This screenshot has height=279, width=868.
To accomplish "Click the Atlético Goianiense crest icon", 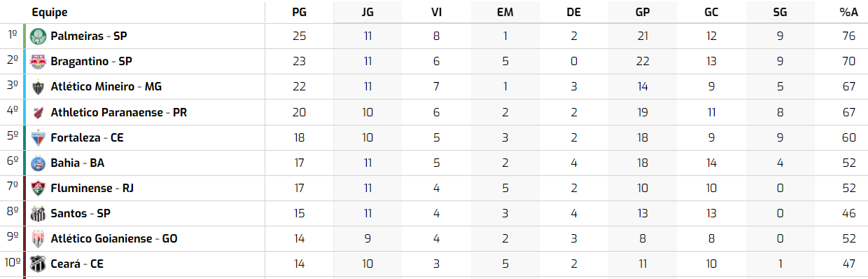I will 38,238.
